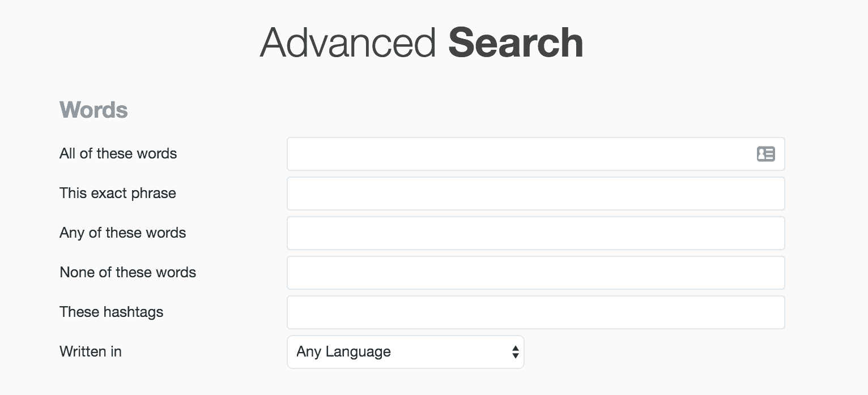
Task: Click the up-down arrows on the language selector
Action: [515, 352]
